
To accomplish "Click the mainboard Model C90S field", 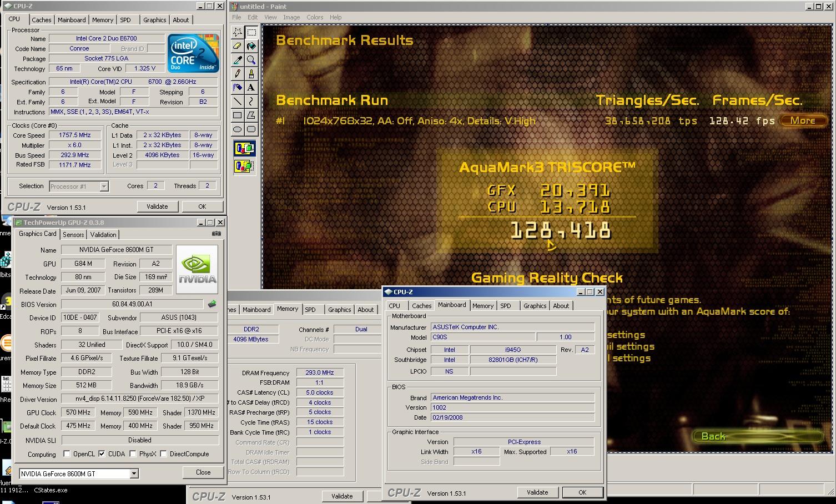I will [x=483, y=337].
